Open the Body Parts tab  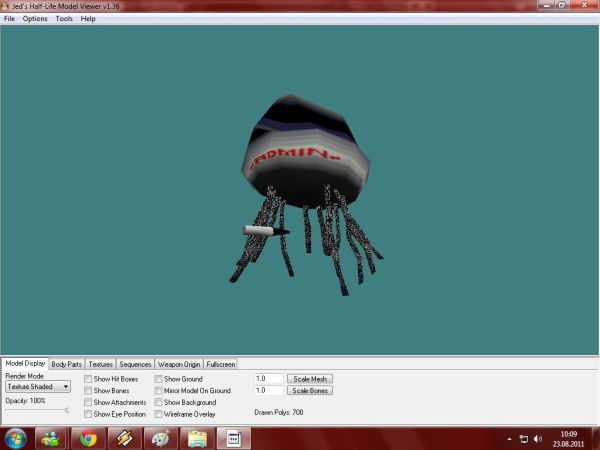pos(67,365)
